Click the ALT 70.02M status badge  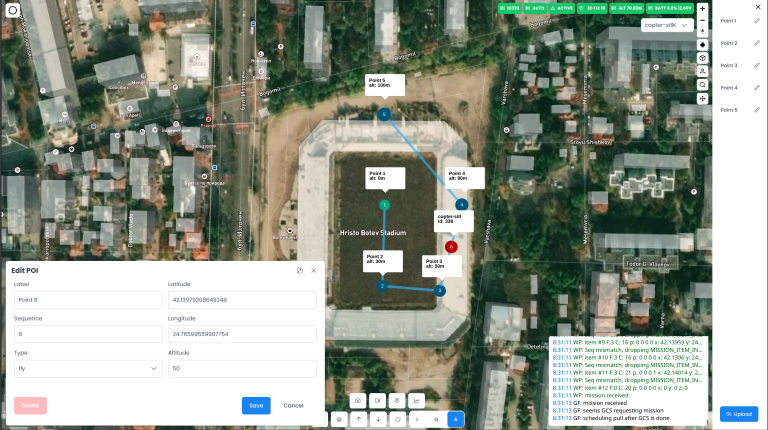[x=627, y=8]
